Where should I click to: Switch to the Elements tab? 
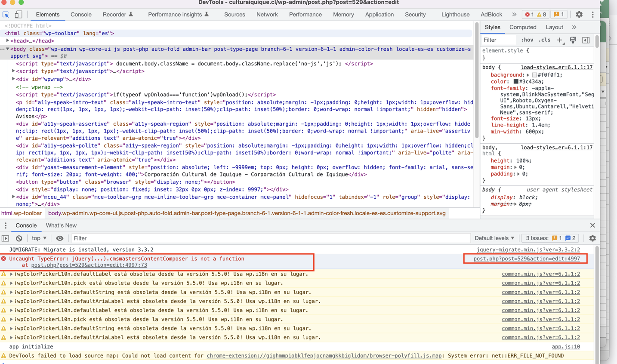(x=48, y=15)
